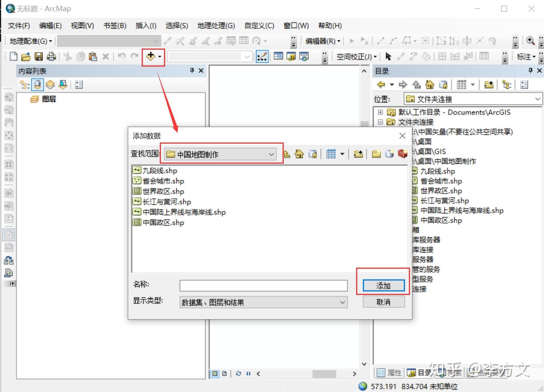Toggle the List By Drawing Order view
The image size is (544, 392).
[23, 84]
